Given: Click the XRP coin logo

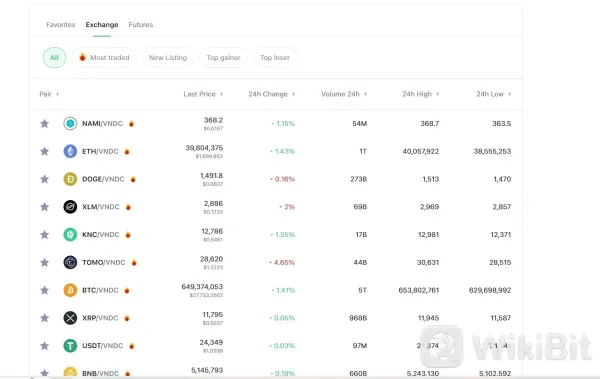Looking at the screenshot, I should click(70, 318).
